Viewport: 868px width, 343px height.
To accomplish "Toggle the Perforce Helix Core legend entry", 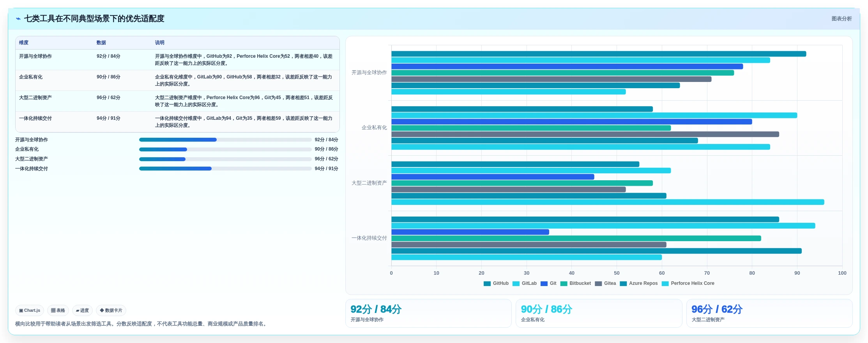I will (x=688, y=284).
